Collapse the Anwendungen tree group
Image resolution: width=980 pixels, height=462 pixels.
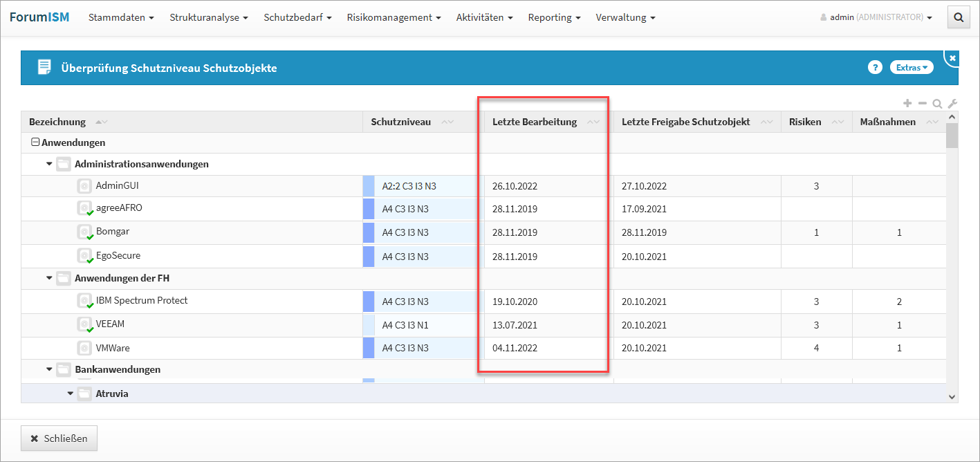coord(35,142)
